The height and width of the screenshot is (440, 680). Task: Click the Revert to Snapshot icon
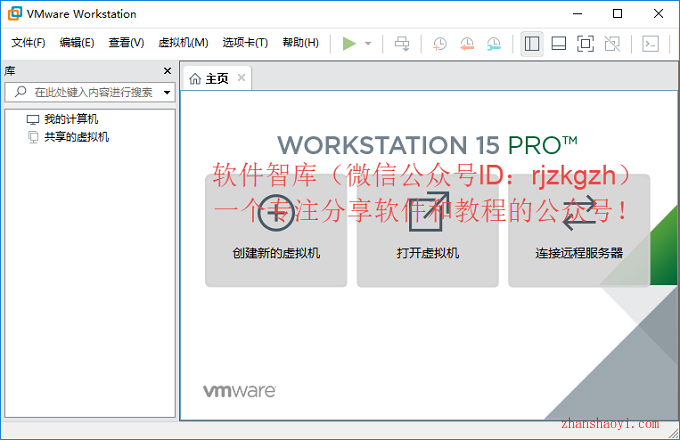coord(467,43)
